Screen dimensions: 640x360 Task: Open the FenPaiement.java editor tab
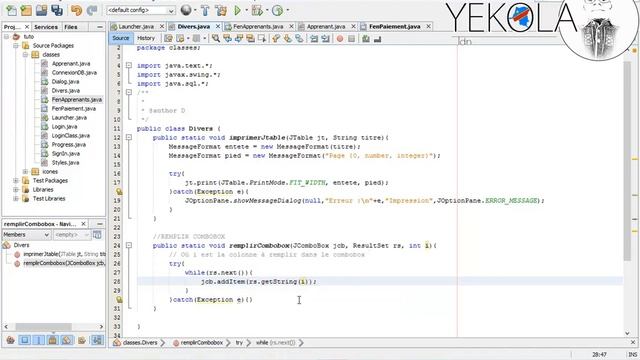pyautogui.click(x=394, y=27)
